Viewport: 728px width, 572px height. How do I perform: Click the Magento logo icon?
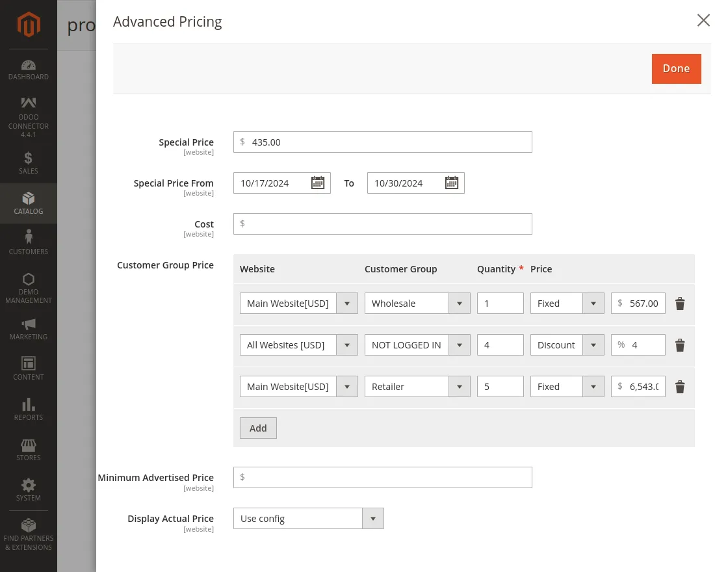[x=29, y=25]
